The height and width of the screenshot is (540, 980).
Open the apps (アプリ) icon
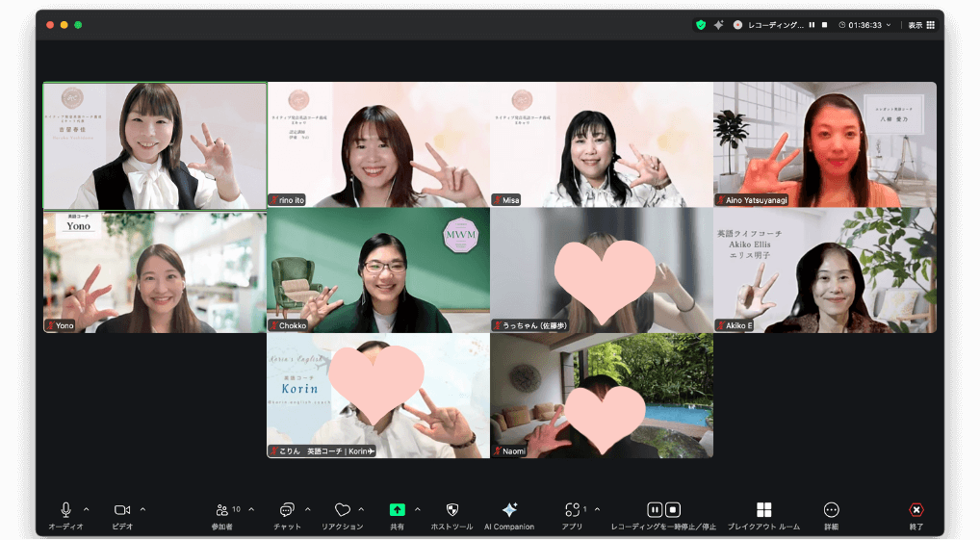pyautogui.click(x=572, y=510)
